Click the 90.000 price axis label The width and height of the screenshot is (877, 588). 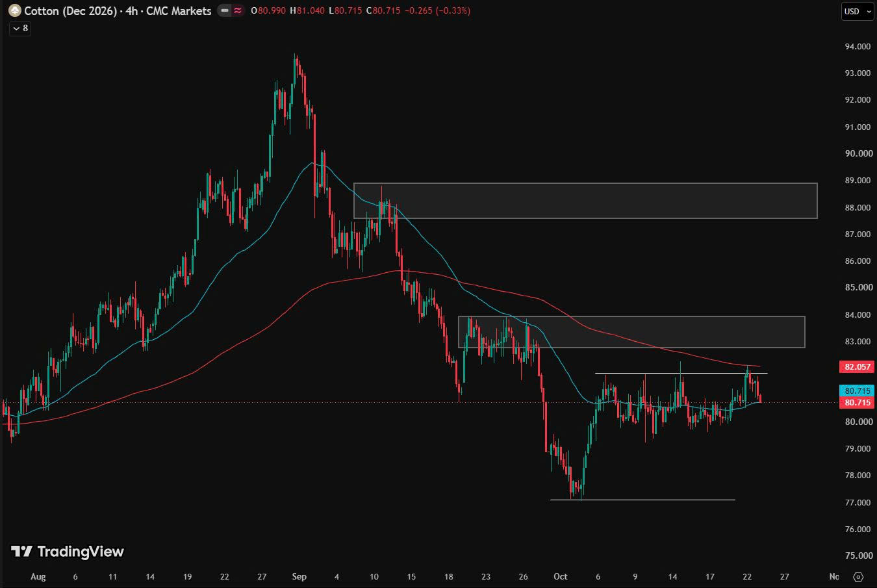[858, 153]
